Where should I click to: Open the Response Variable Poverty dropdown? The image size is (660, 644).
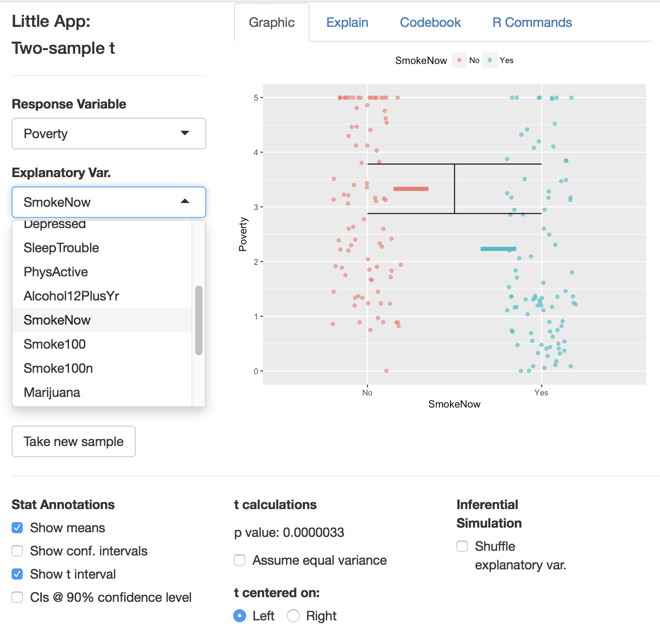(108, 134)
